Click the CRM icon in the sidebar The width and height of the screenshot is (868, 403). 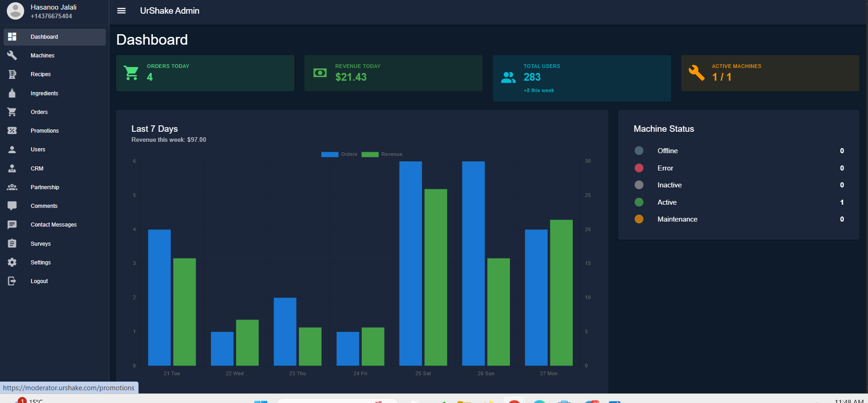(x=12, y=168)
